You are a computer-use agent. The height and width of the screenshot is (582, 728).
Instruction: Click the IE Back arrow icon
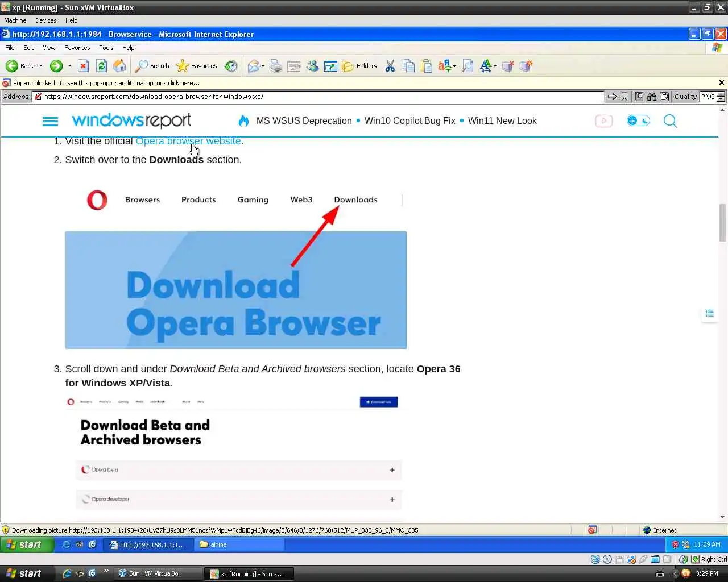pos(11,66)
